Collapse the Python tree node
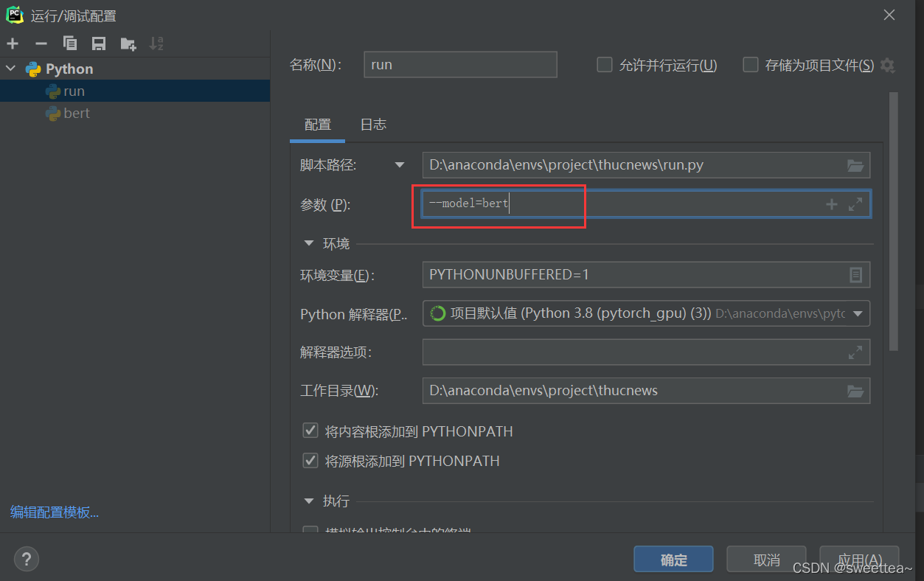This screenshot has width=924, height=581. (x=10, y=69)
